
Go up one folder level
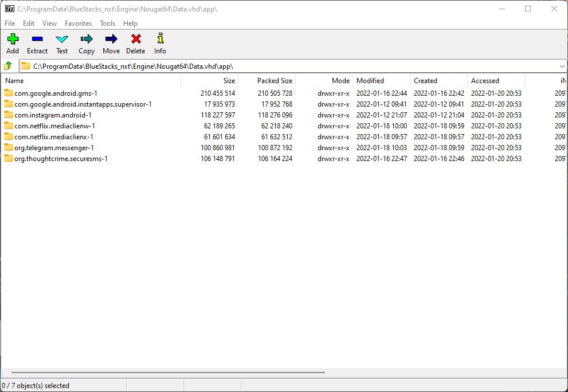coord(8,66)
